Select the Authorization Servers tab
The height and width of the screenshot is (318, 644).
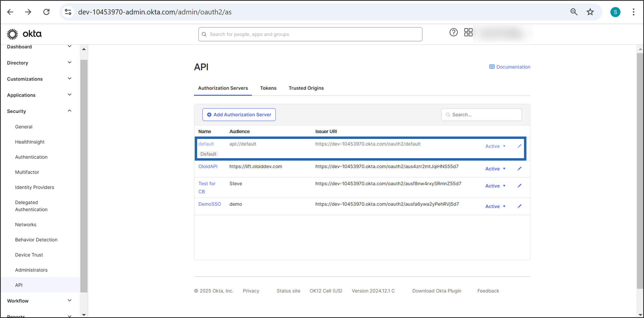(x=223, y=88)
